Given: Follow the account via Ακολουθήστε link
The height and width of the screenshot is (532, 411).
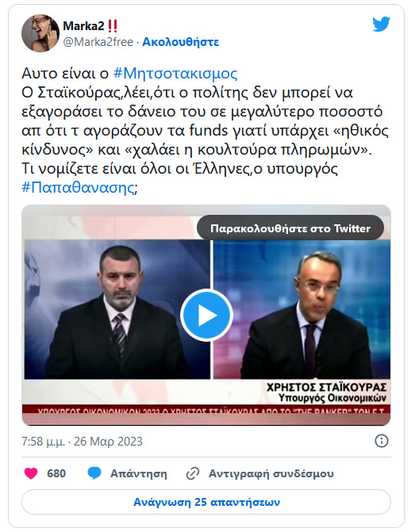Looking at the screenshot, I should tap(180, 42).
